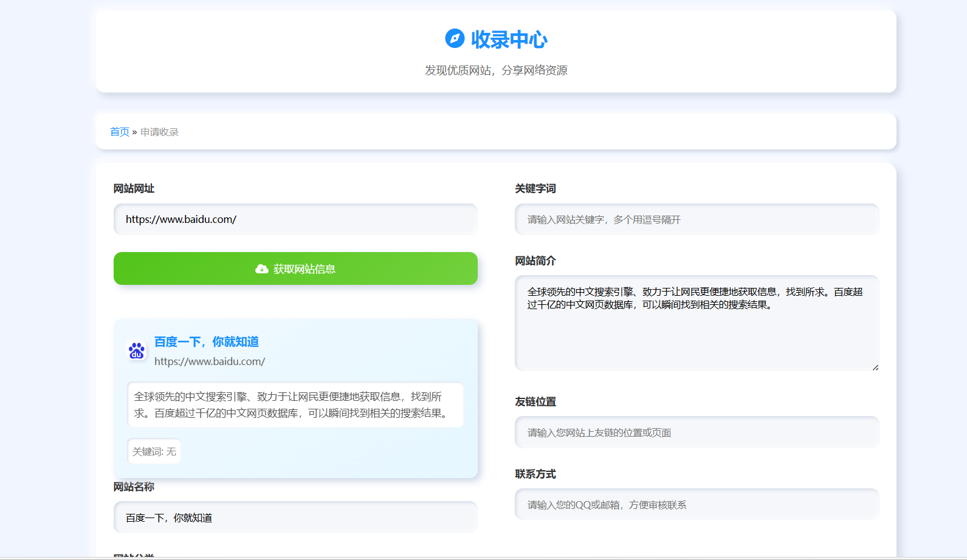
Task: Go to 首页 via breadcrumb link
Action: click(x=120, y=132)
